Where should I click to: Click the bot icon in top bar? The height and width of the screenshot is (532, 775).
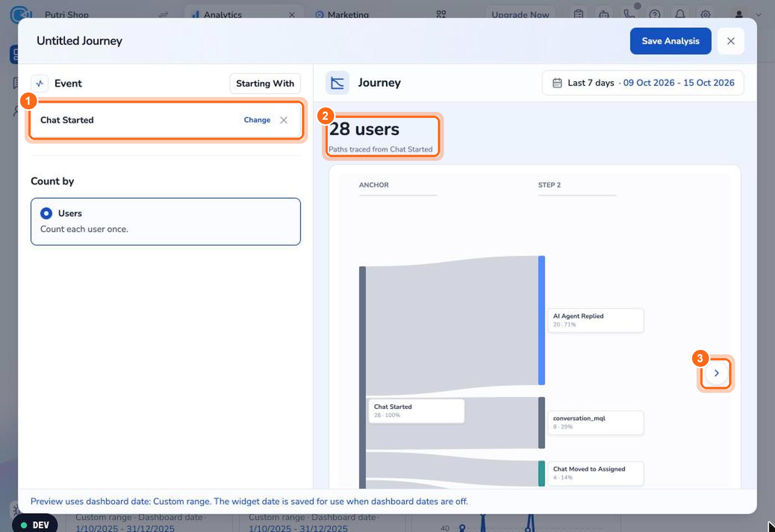pos(604,15)
